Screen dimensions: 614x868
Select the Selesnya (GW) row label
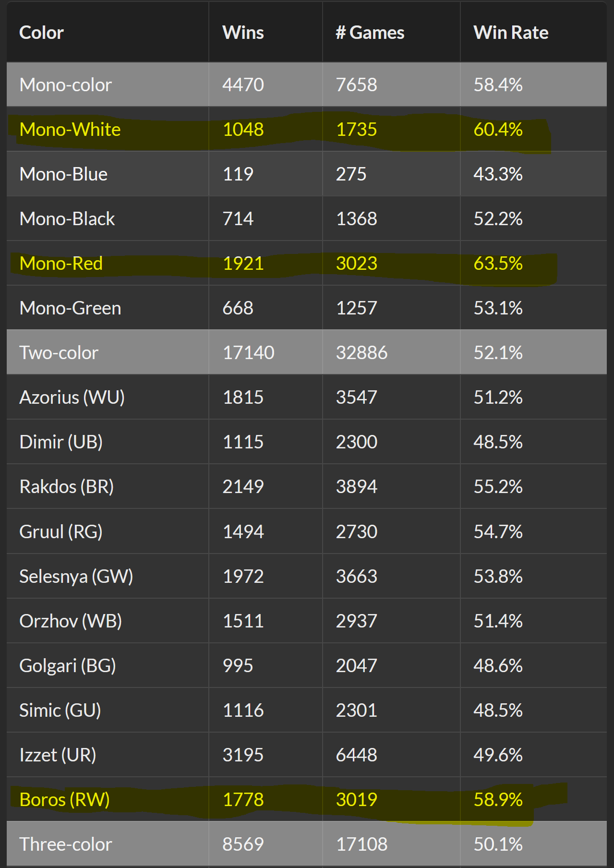76,576
